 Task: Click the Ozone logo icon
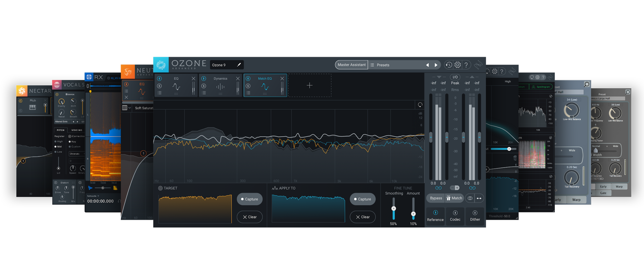click(161, 65)
